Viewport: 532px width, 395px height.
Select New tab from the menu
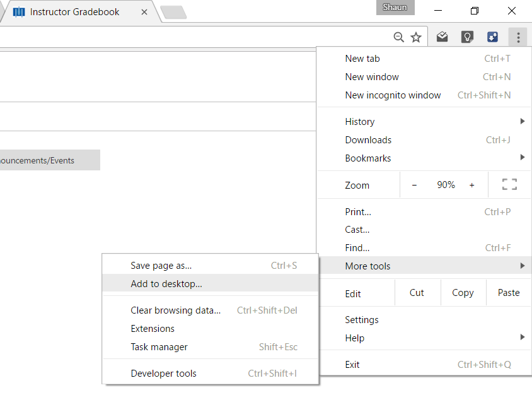point(424,59)
